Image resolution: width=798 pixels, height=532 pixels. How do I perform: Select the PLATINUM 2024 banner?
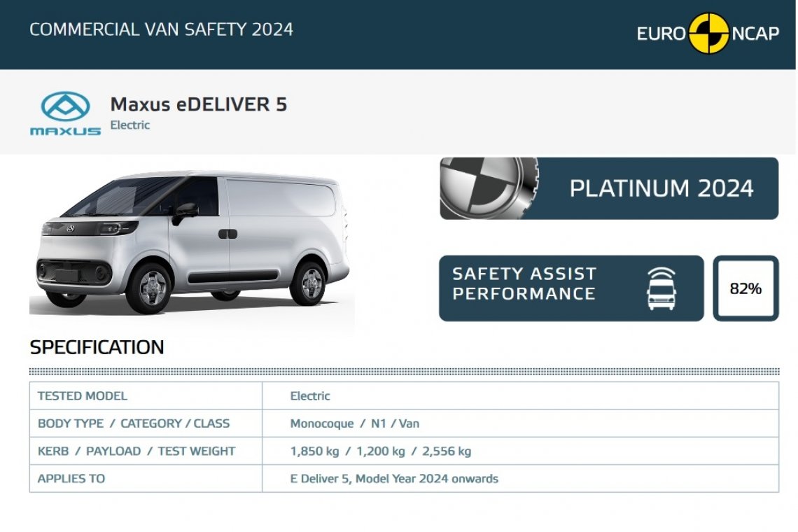(609, 188)
